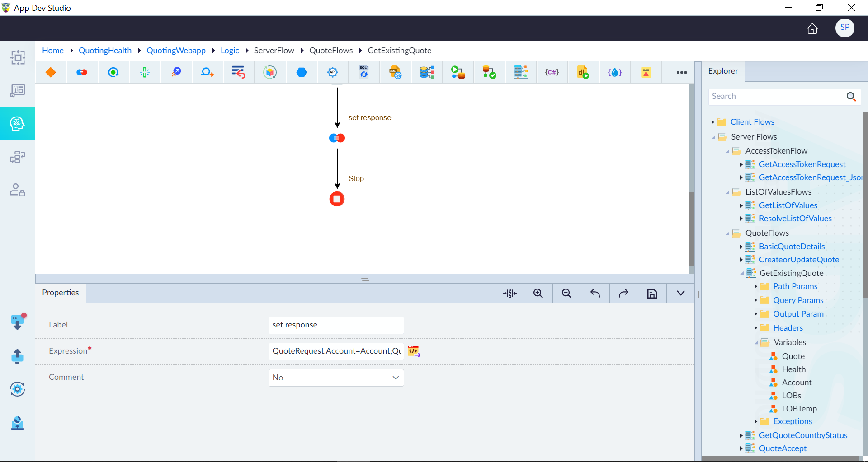Undo the last flow change
Image resolution: width=868 pixels, height=462 pixels.
[595, 294]
